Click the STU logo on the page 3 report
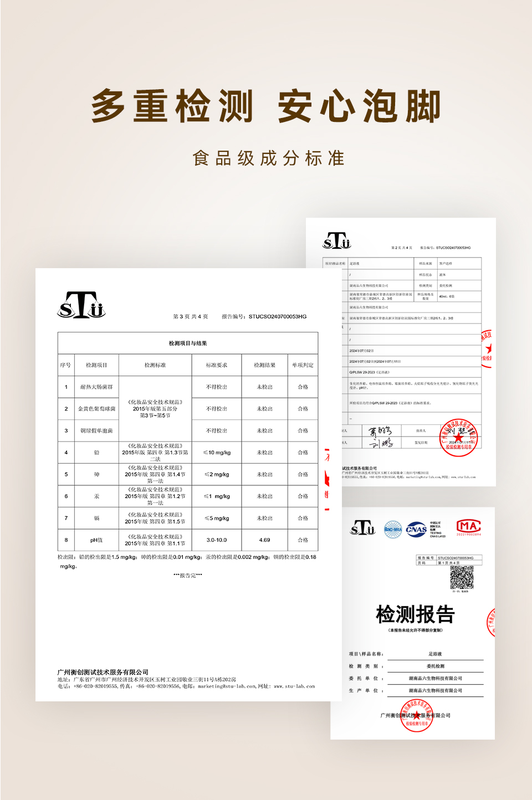532x800 pixels. (81, 305)
